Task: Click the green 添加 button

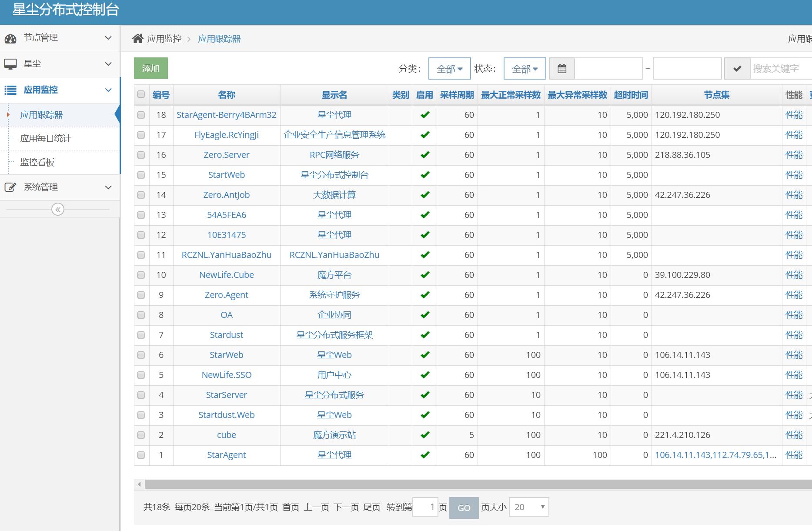Action: click(x=150, y=68)
